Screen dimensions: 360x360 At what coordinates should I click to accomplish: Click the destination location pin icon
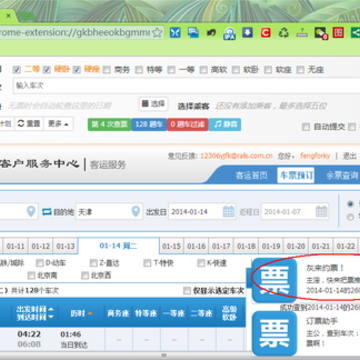(135, 211)
